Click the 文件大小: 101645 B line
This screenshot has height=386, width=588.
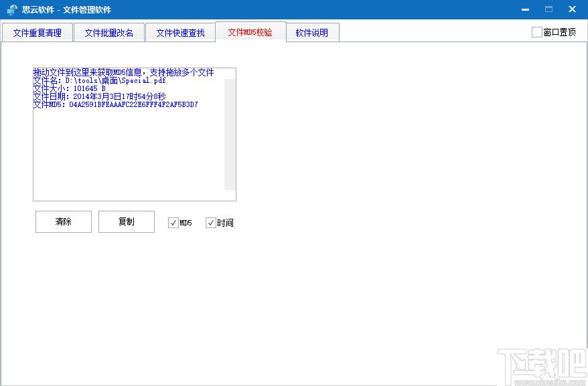[x=70, y=88]
